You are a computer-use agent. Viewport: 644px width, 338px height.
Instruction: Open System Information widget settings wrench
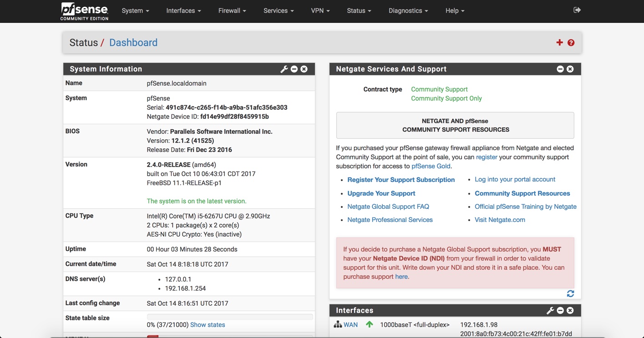tap(284, 69)
